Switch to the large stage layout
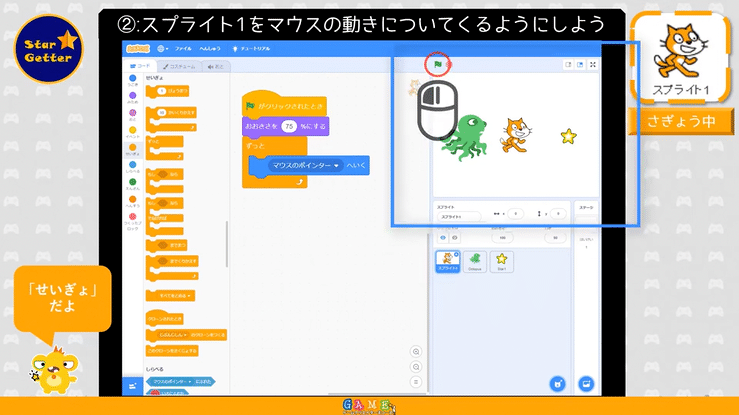 click(x=580, y=65)
